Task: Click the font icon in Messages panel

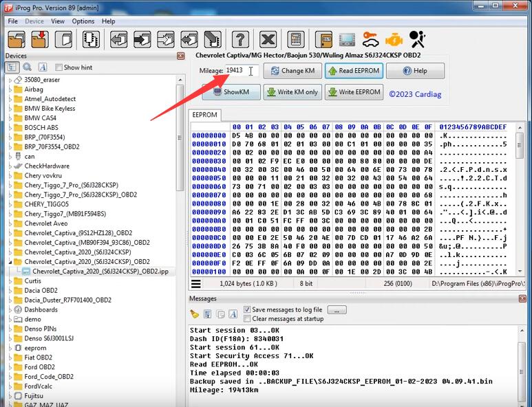Action: pos(233,314)
